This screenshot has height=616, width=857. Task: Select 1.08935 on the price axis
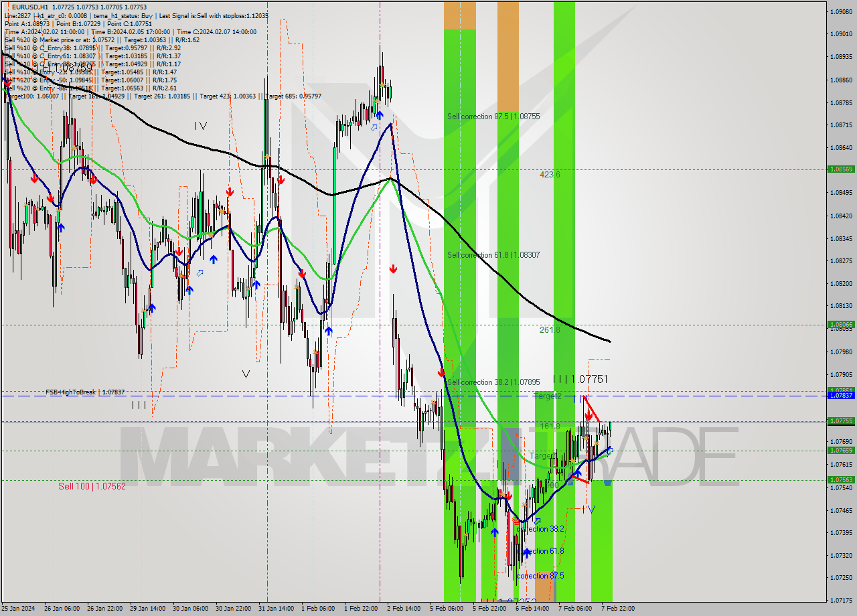(x=841, y=57)
